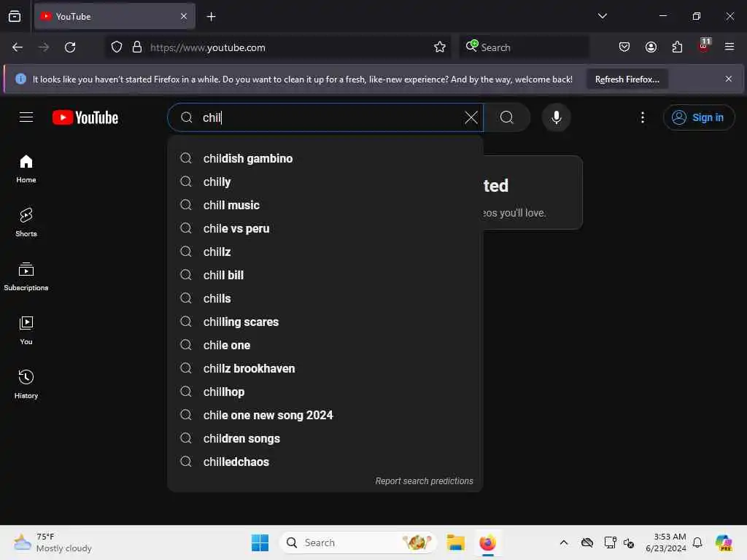Go to Home in the sidebar
The image size is (747, 560).
(x=26, y=169)
